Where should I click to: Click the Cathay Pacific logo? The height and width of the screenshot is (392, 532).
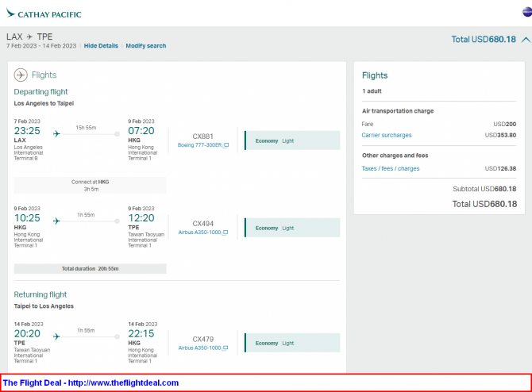(44, 13)
